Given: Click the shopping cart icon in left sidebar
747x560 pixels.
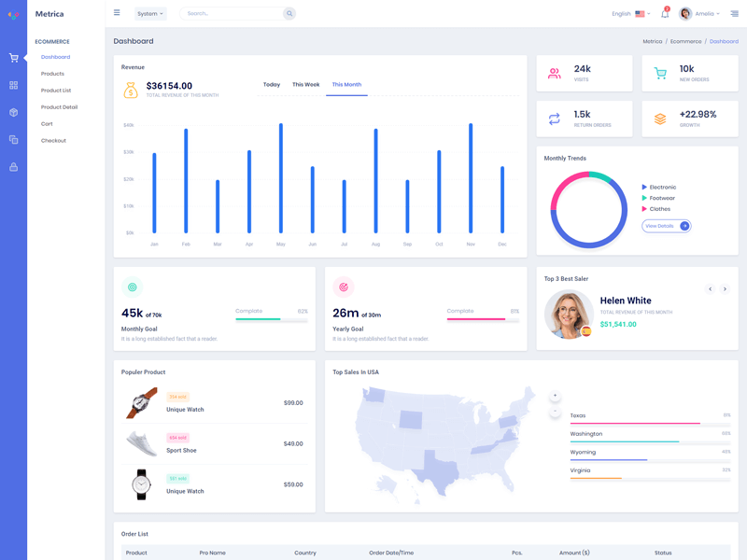Looking at the screenshot, I should (13, 58).
